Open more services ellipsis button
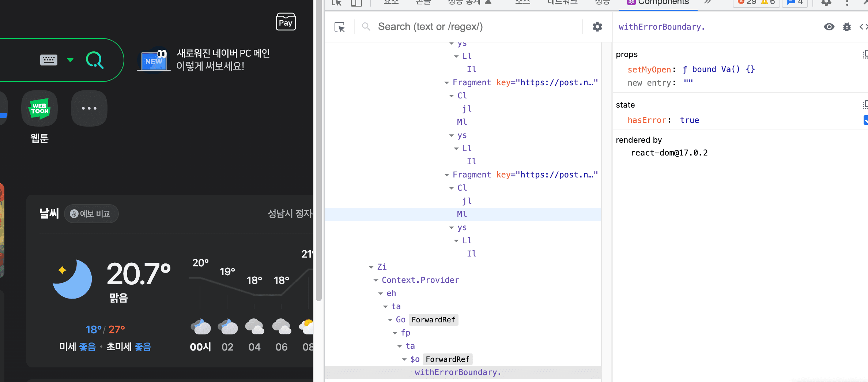The image size is (868, 382). [x=89, y=109]
